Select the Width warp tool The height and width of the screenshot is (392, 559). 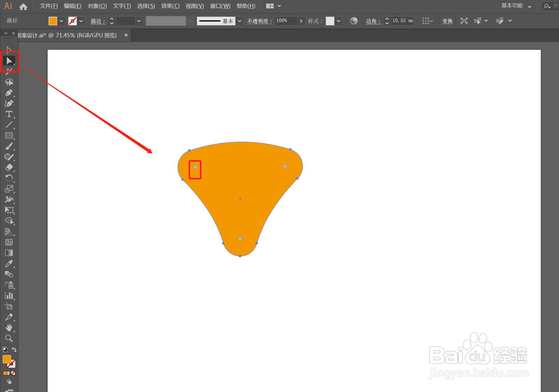(x=9, y=199)
